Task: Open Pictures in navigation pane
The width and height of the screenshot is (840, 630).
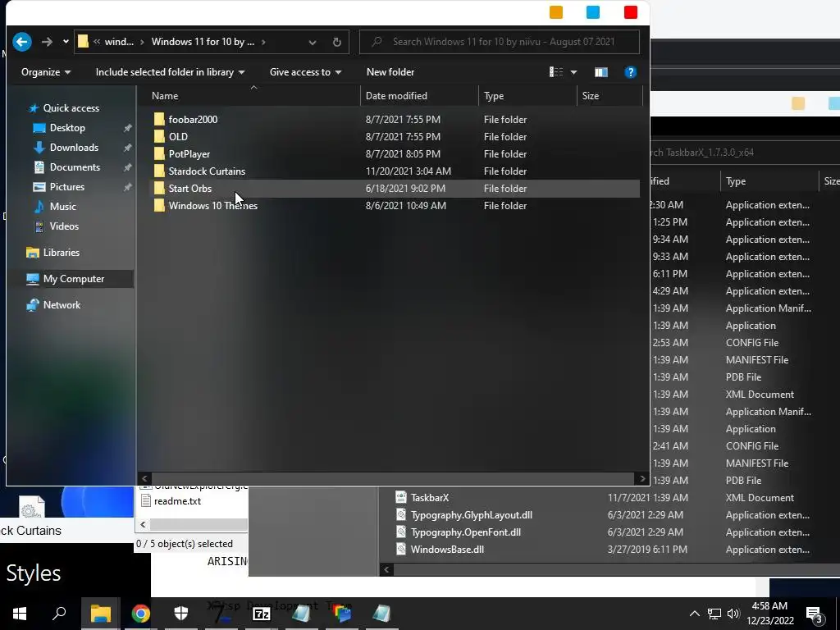Action: point(67,186)
